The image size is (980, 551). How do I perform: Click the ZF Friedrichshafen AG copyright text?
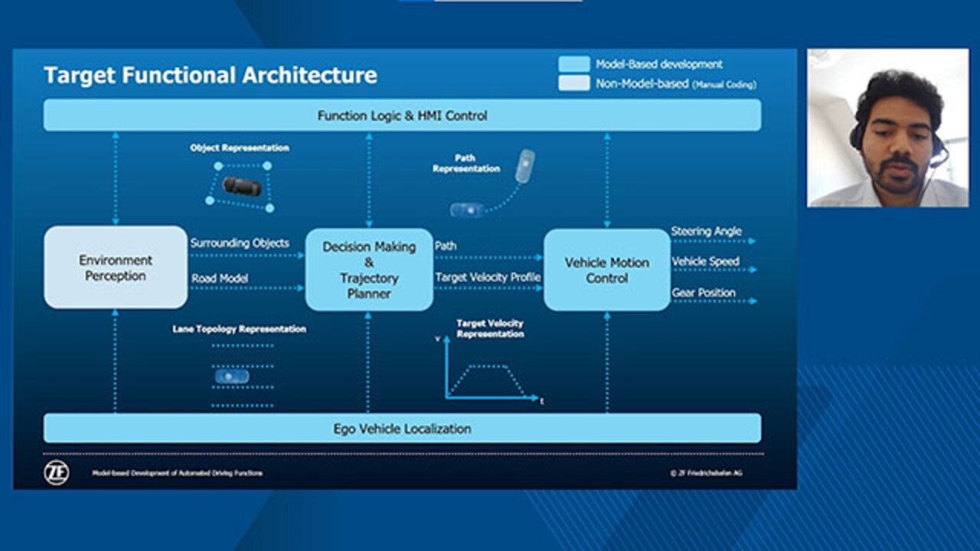point(706,473)
